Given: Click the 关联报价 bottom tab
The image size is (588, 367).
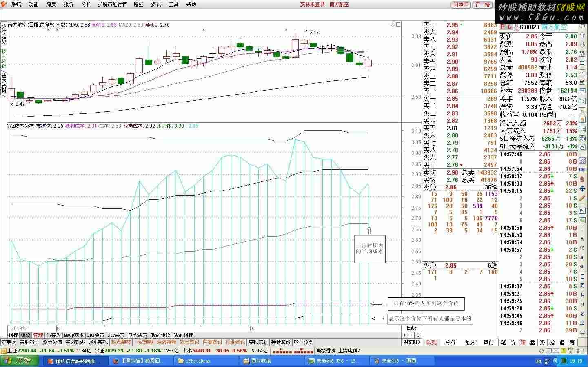Looking at the screenshot, I should coord(29,342).
